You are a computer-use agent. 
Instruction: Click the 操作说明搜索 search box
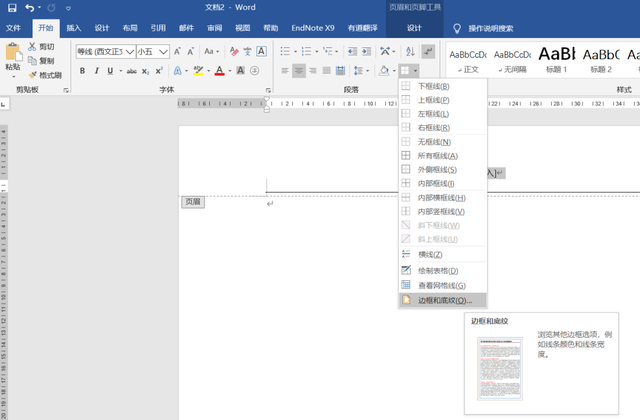(490, 29)
